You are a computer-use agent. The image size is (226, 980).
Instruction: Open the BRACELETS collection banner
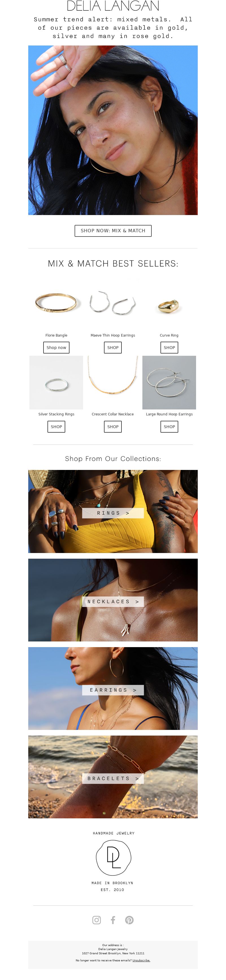point(113,777)
